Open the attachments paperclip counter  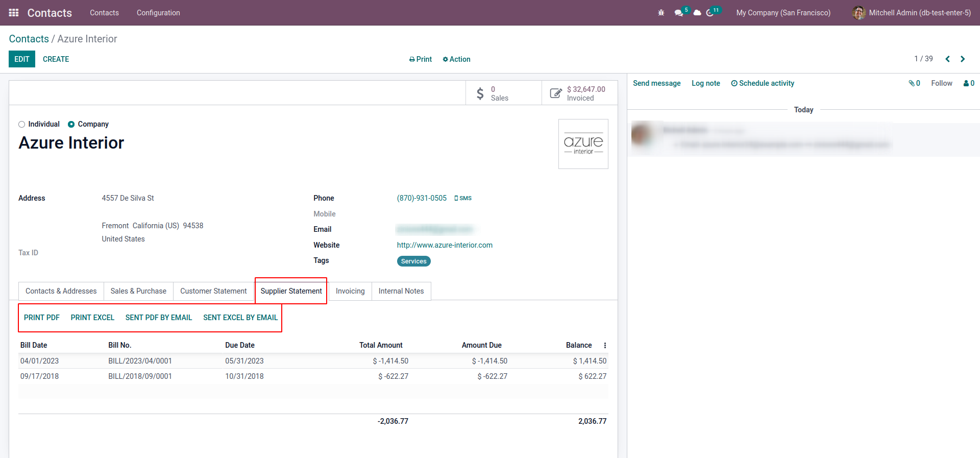914,83
